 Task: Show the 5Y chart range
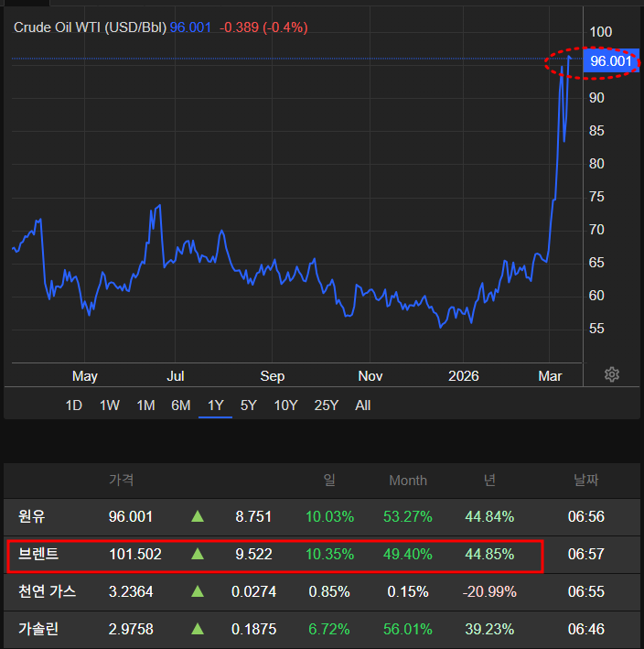(249, 406)
